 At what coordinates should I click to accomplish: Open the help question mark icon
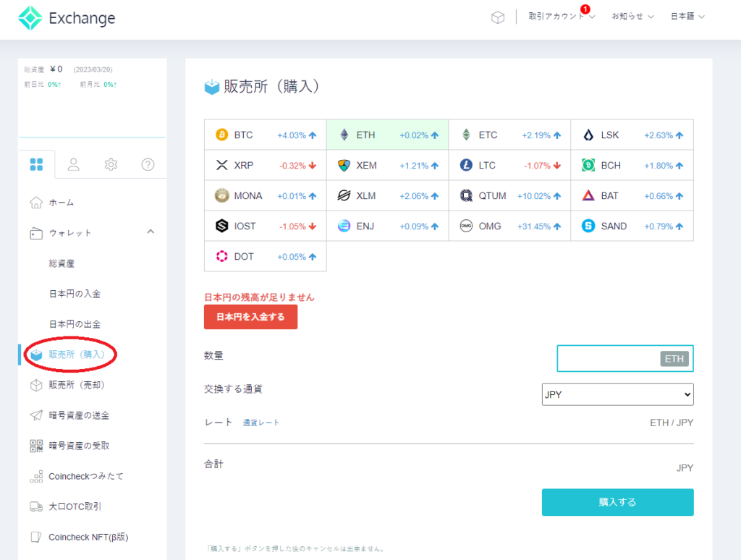pos(148,164)
